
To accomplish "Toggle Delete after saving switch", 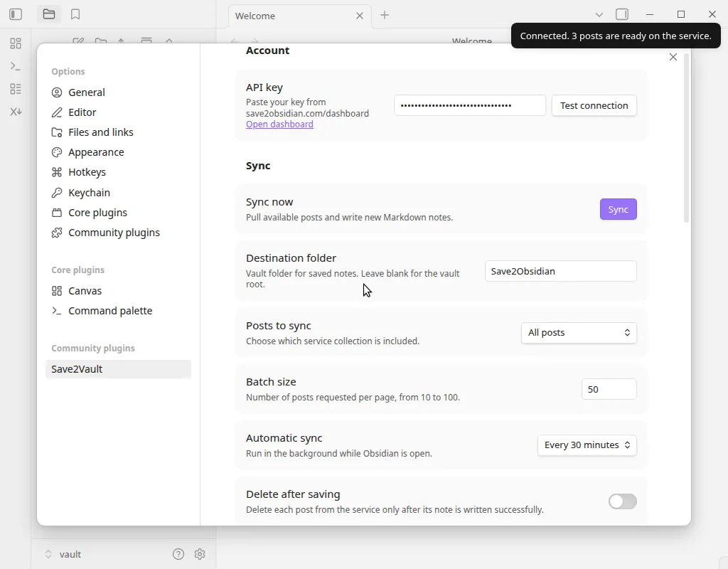I will point(623,501).
